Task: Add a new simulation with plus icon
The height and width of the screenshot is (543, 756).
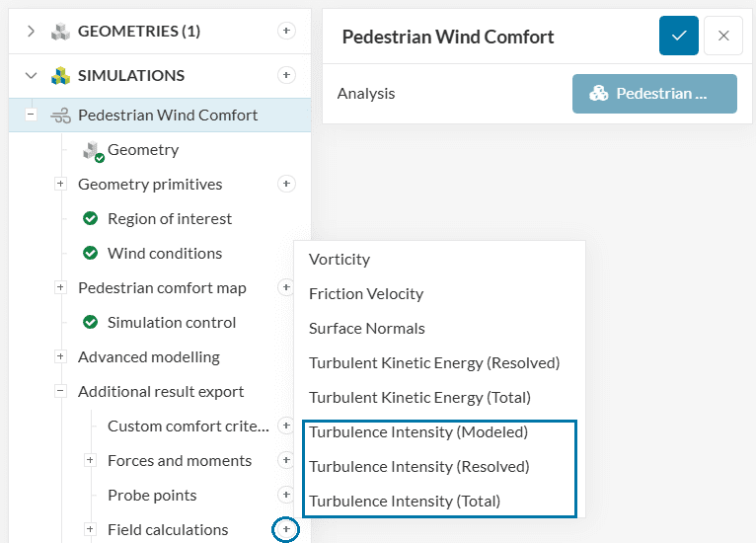Action: [286, 75]
